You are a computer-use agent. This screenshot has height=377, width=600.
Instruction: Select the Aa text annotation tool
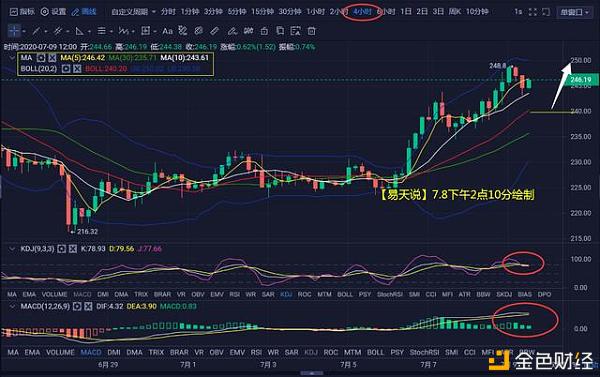[x=167, y=31]
